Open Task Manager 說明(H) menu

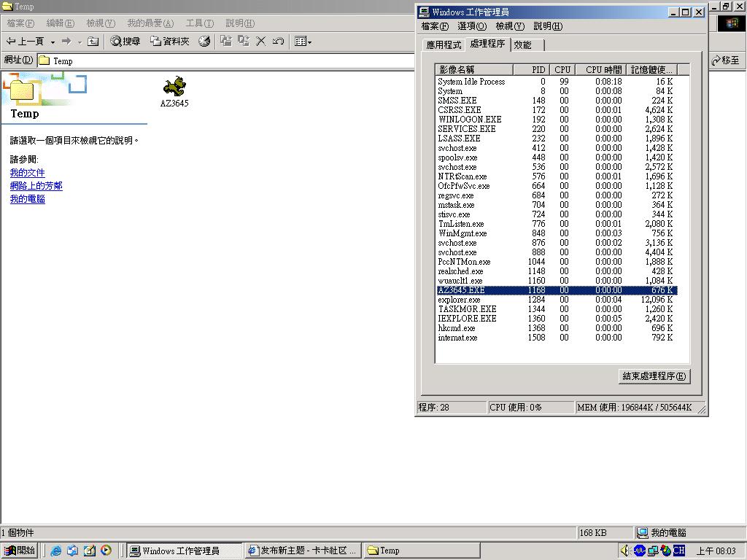point(548,26)
